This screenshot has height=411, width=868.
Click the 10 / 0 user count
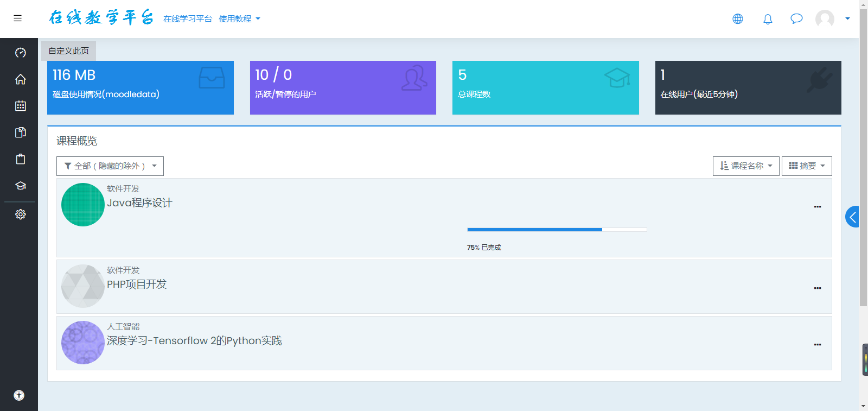(273, 75)
